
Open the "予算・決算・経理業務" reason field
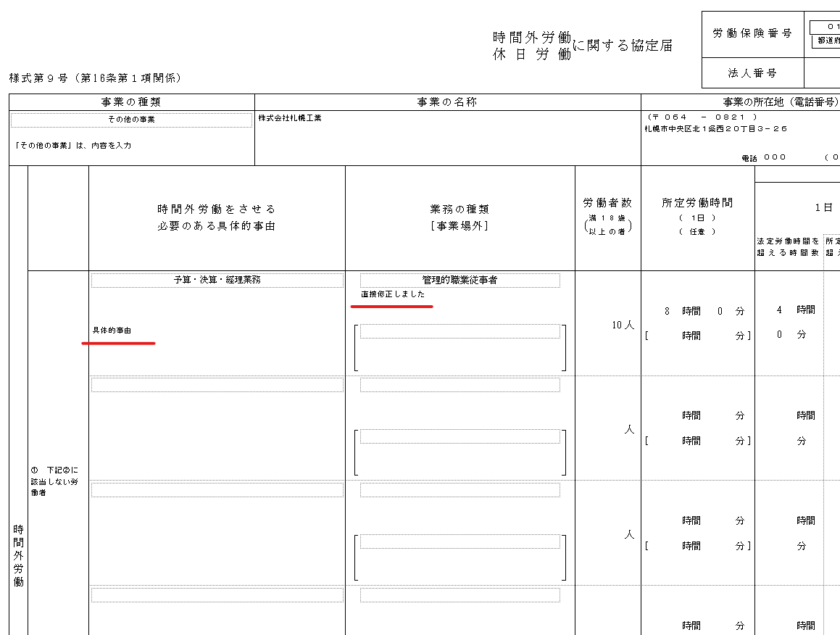click(217, 281)
